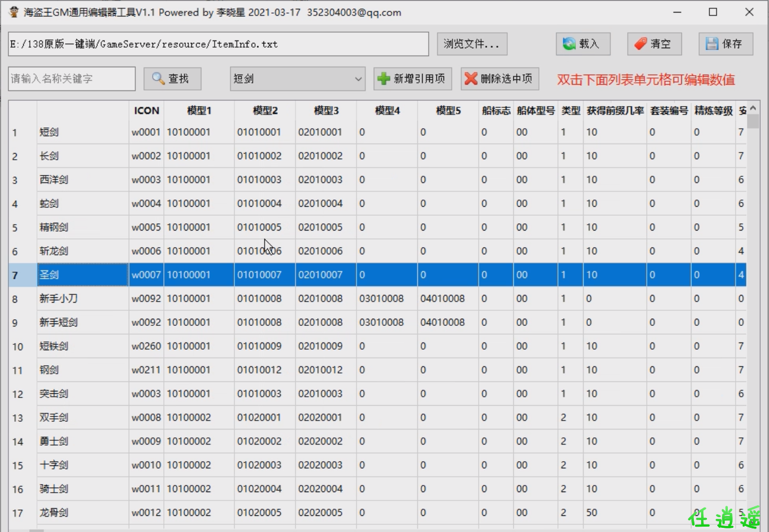Click the w0260 icon cell
769x532 pixels.
click(147, 346)
